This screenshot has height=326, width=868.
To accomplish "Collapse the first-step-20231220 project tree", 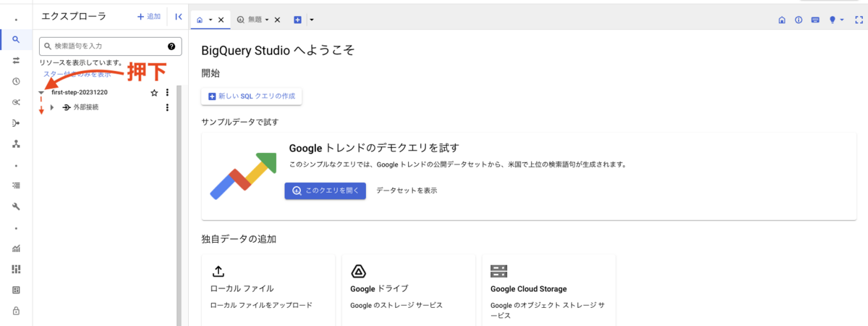I will tap(42, 93).
